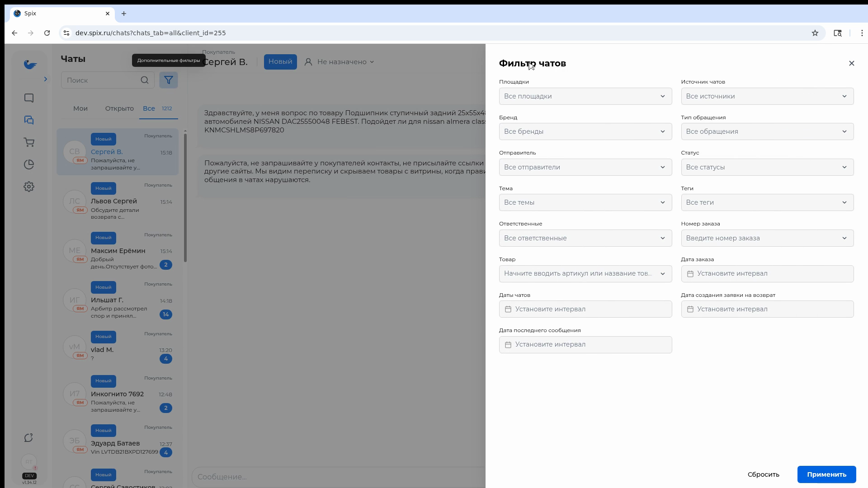Click the search magnifier icon
Viewport: 868px width, 488px height.
point(144,80)
